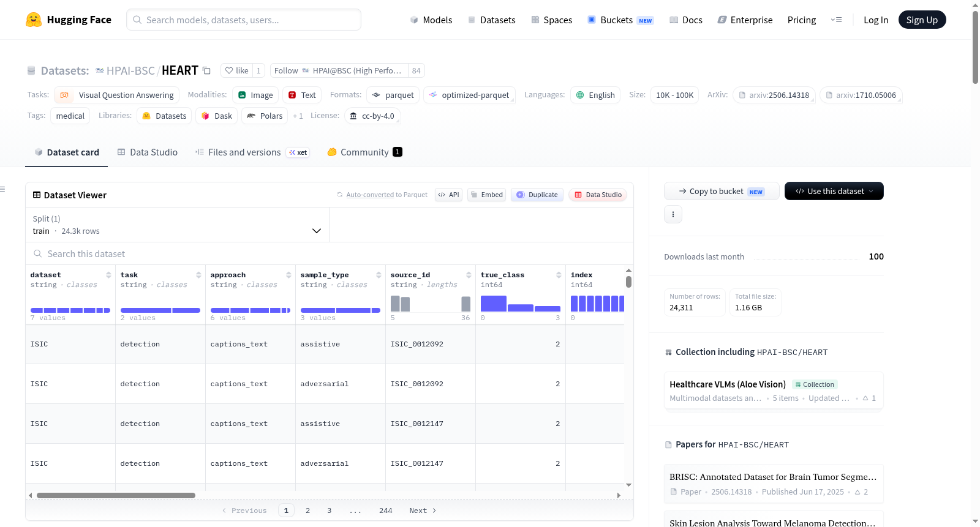The height and width of the screenshot is (527, 980).
Task: Filter by optimized-parquet format tag
Action: click(x=469, y=95)
